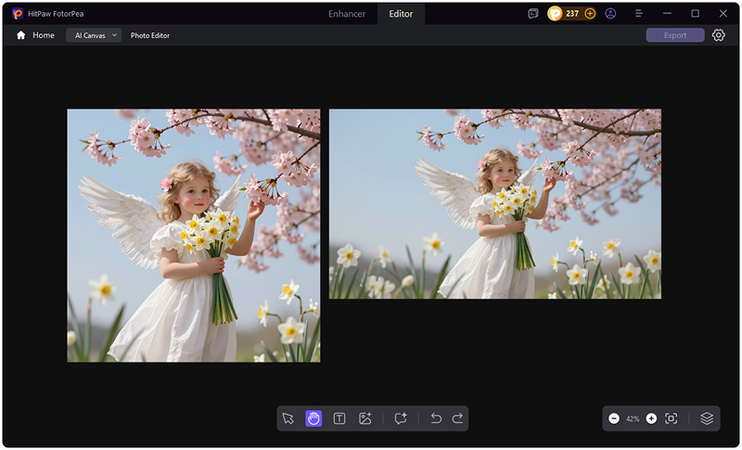Screen dimensions: 742x450
Task: Open the Photo Editor
Action: tap(150, 35)
